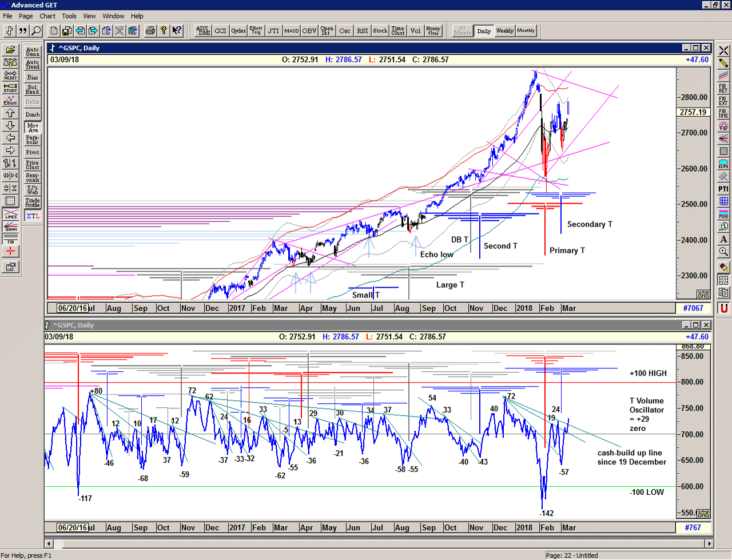Click the horizontal scrollbar right arrow

[x=709, y=543]
